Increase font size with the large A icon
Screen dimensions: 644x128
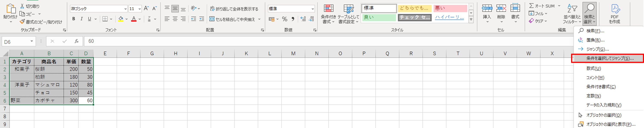tap(146, 9)
